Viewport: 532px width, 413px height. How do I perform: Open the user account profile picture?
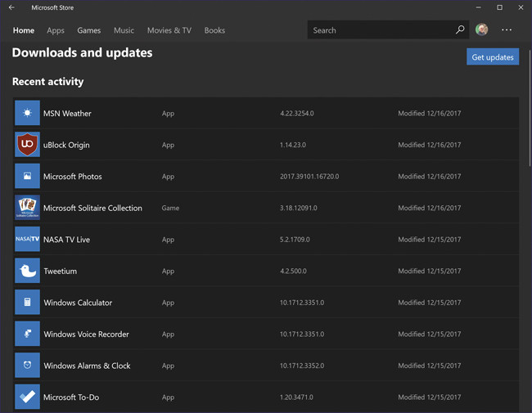click(x=482, y=30)
